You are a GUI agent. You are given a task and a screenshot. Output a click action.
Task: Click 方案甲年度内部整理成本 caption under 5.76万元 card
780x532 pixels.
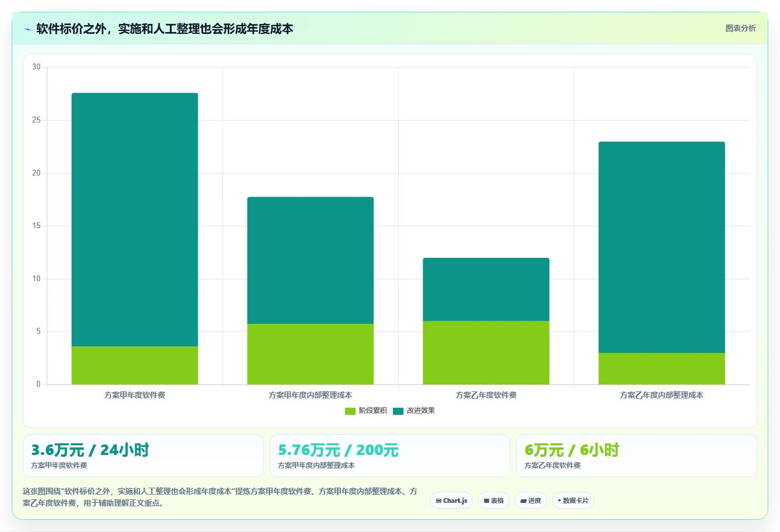316,466
